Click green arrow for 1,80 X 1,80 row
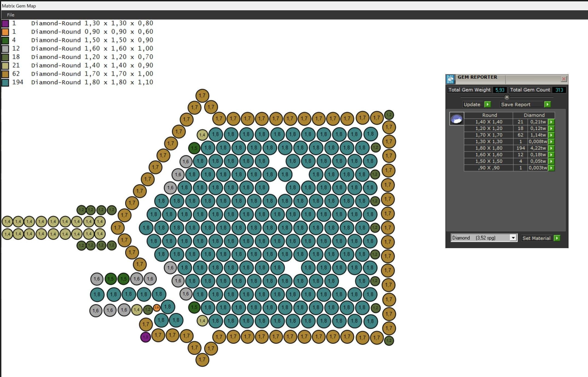Image resolution: width=588 pixels, height=377 pixels. (551, 148)
